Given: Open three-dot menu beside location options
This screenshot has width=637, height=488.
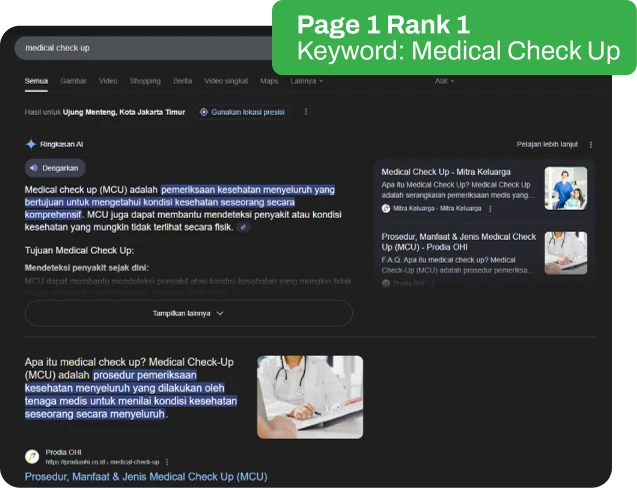Looking at the screenshot, I should click(x=306, y=112).
